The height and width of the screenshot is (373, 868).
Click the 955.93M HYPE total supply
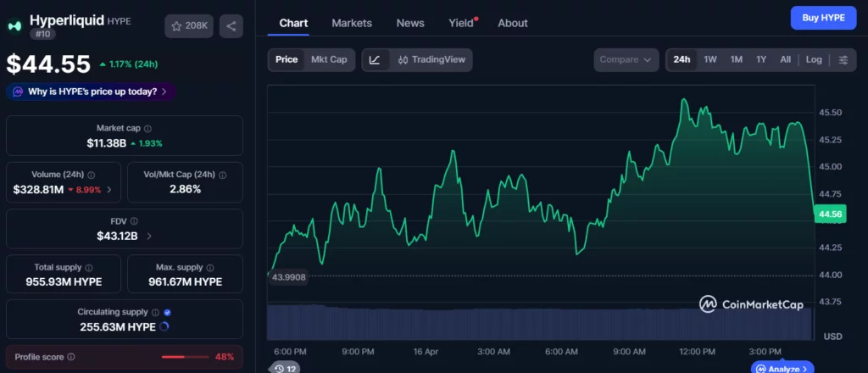coord(64,281)
